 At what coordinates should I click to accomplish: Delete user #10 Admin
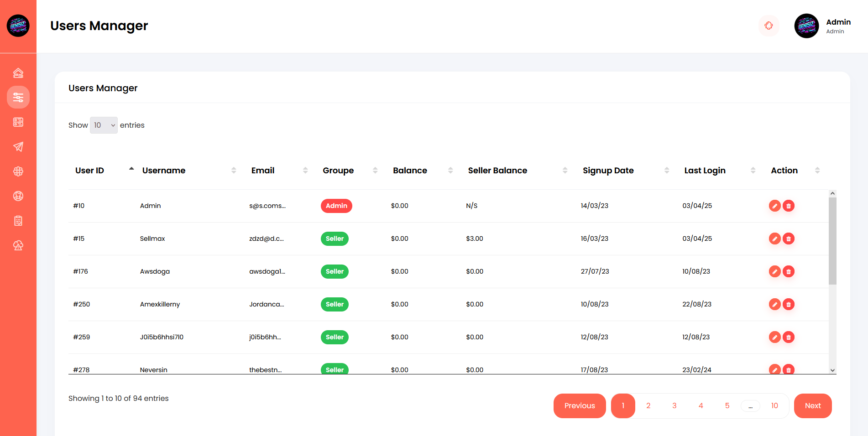point(789,206)
